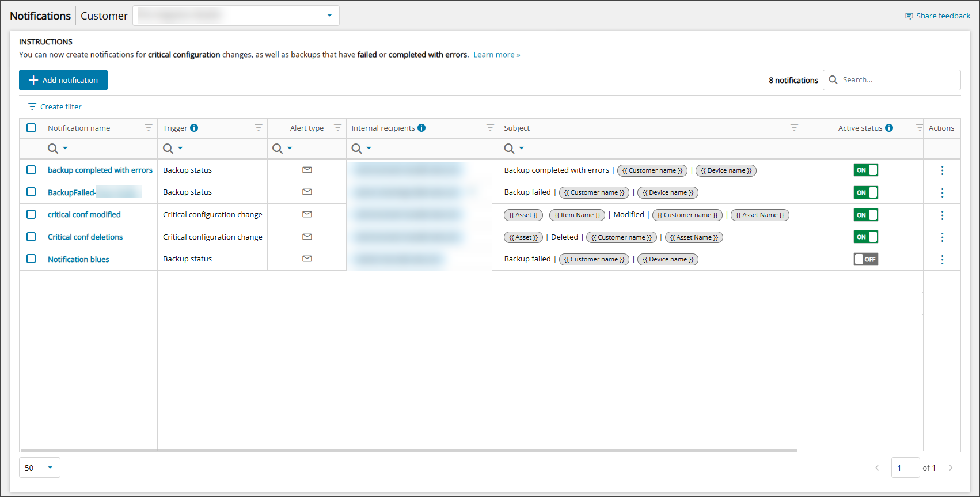
Task: Enable the Notification blues toggle
Action: (x=866, y=259)
